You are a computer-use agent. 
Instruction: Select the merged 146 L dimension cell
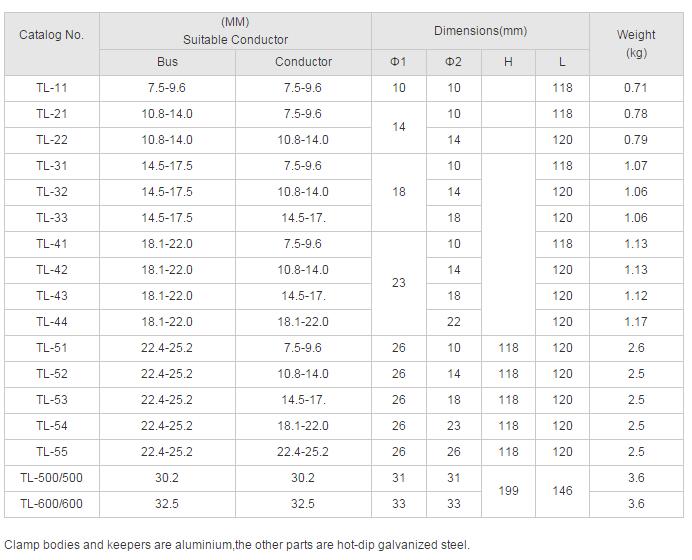tap(562, 491)
